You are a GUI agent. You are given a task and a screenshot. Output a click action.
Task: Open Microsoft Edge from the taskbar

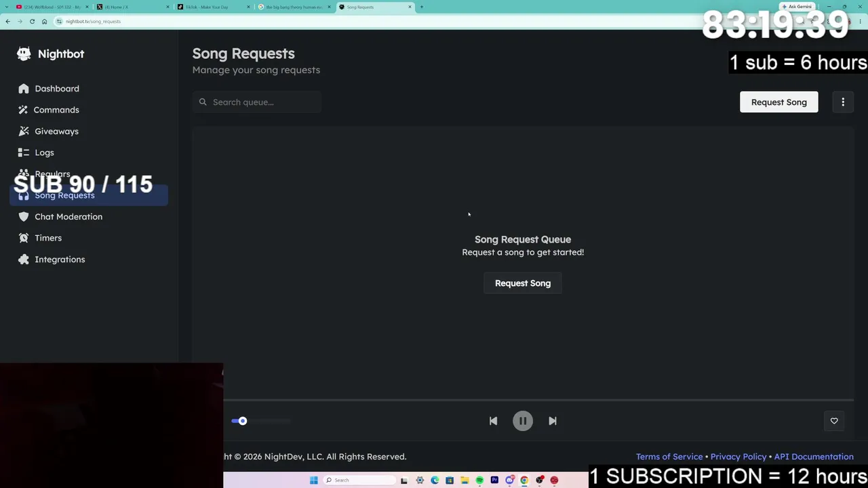coord(435,481)
